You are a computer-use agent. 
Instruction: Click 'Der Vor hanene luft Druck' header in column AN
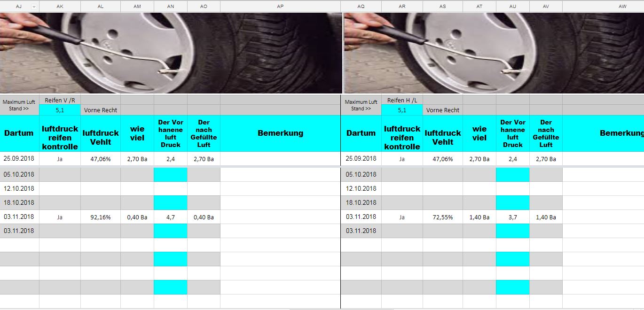pos(171,133)
